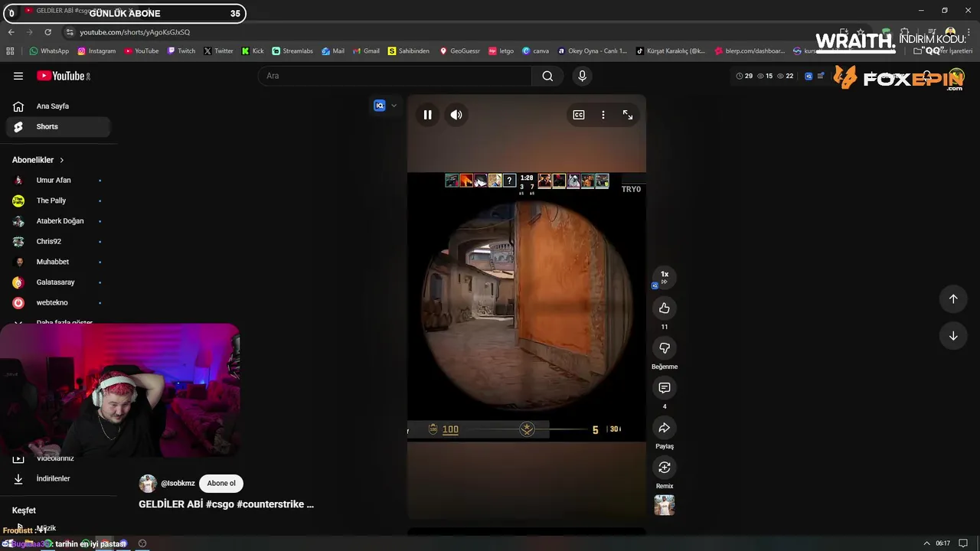Show hidden system tray icons chevron
Viewport: 980px width, 551px height.
click(x=926, y=543)
